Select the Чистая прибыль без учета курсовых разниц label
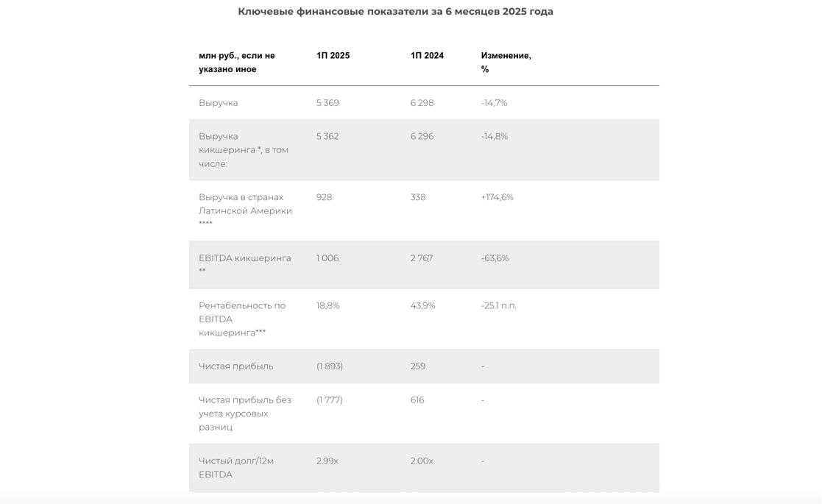The image size is (822, 504). [244, 414]
